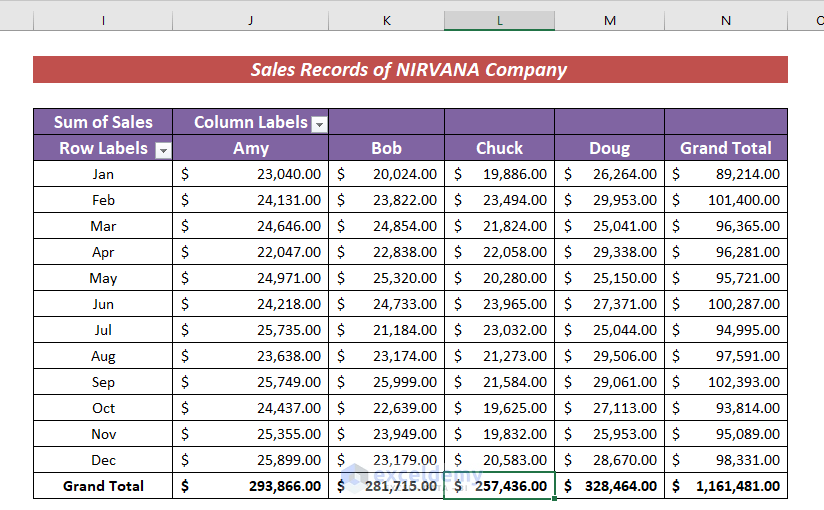Click the Amy column heading cell
824x510 pixels.
250,148
